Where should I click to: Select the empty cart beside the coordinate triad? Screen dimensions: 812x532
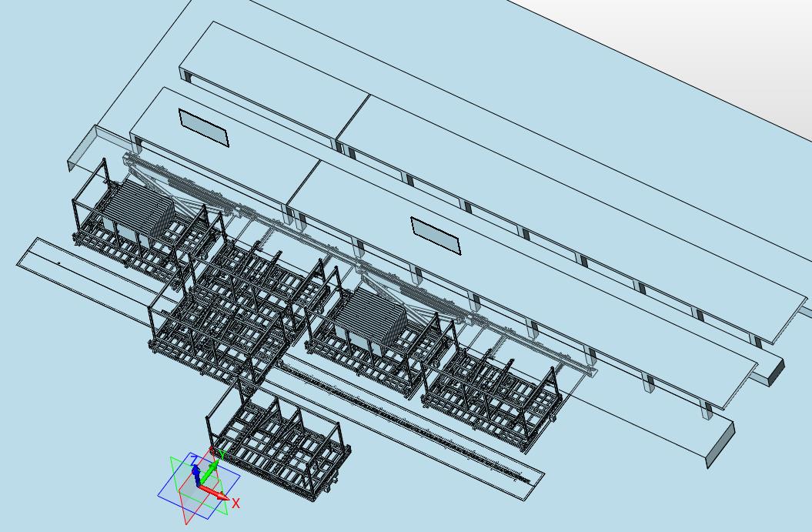279,440
